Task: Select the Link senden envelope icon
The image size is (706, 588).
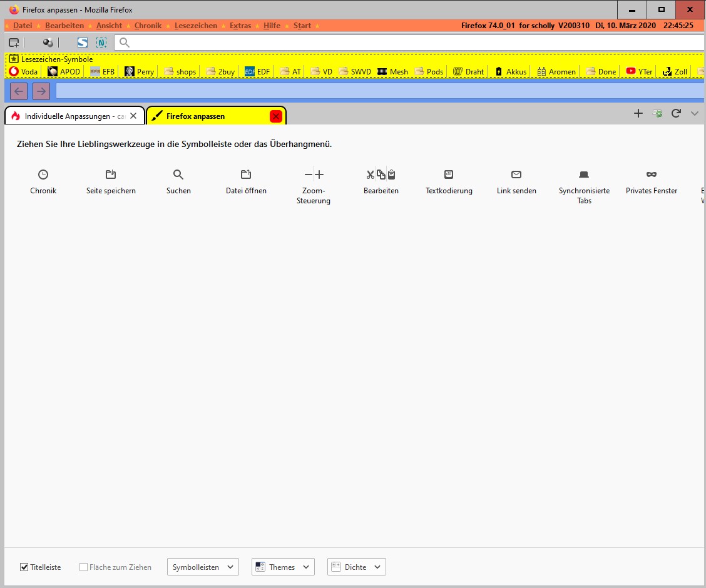Action: 516,175
